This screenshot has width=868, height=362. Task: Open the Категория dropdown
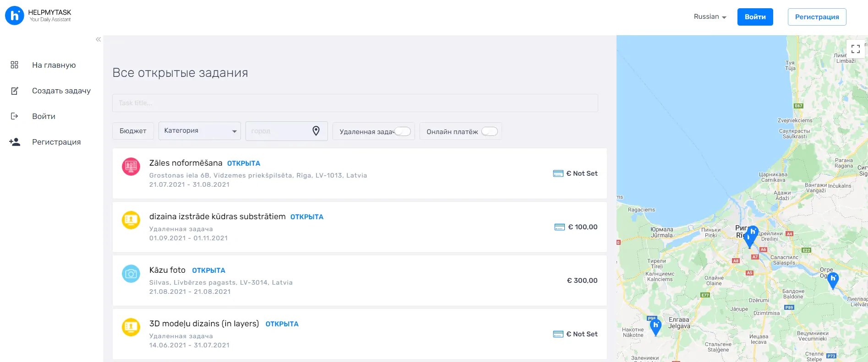pyautogui.click(x=200, y=131)
